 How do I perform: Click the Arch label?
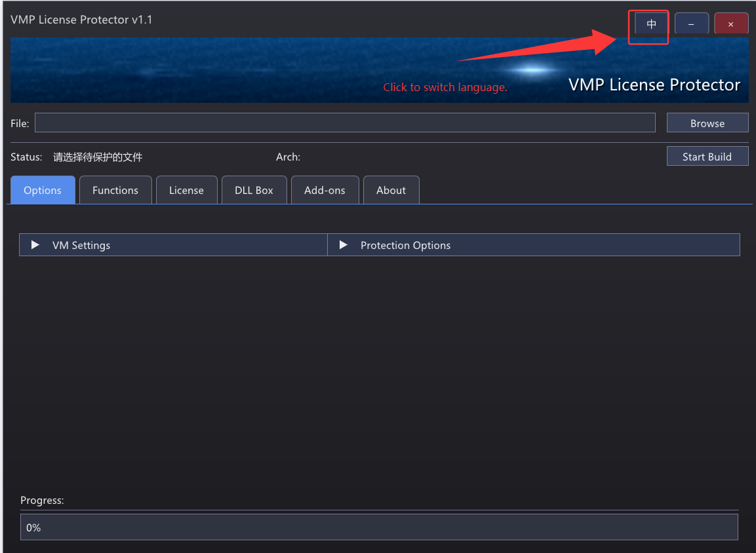(x=288, y=157)
